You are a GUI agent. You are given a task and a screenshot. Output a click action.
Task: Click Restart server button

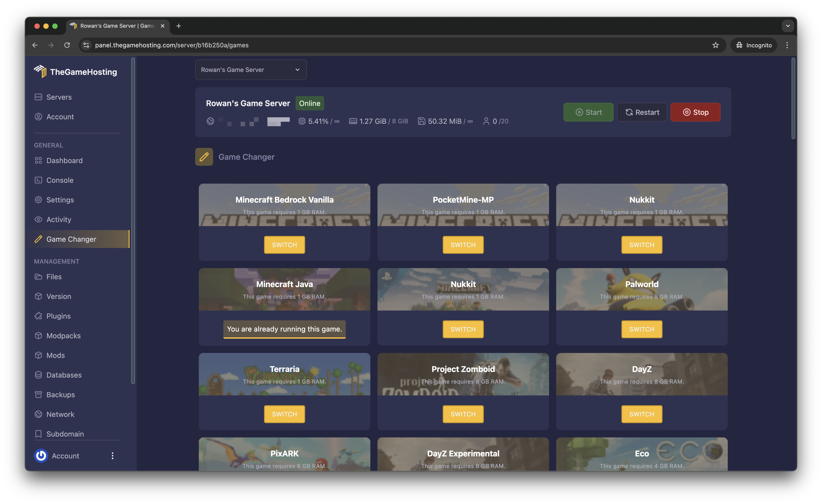[642, 112]
